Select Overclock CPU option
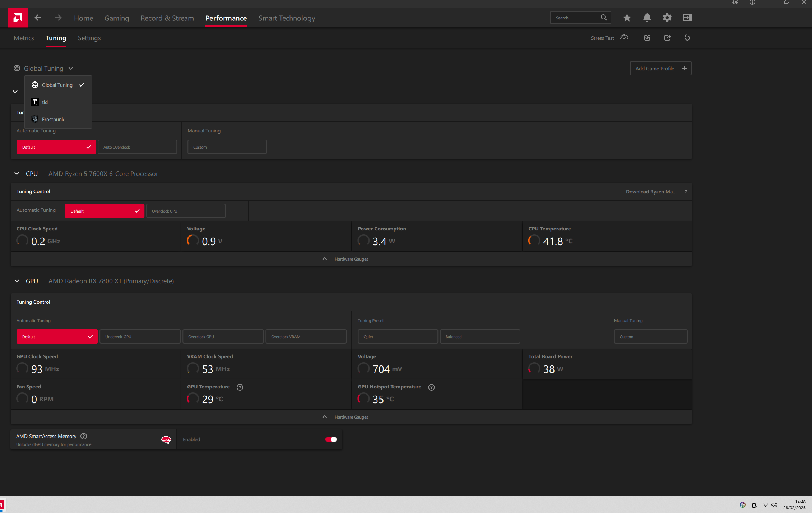Screen dimensions: 812x513 [186, 211]
